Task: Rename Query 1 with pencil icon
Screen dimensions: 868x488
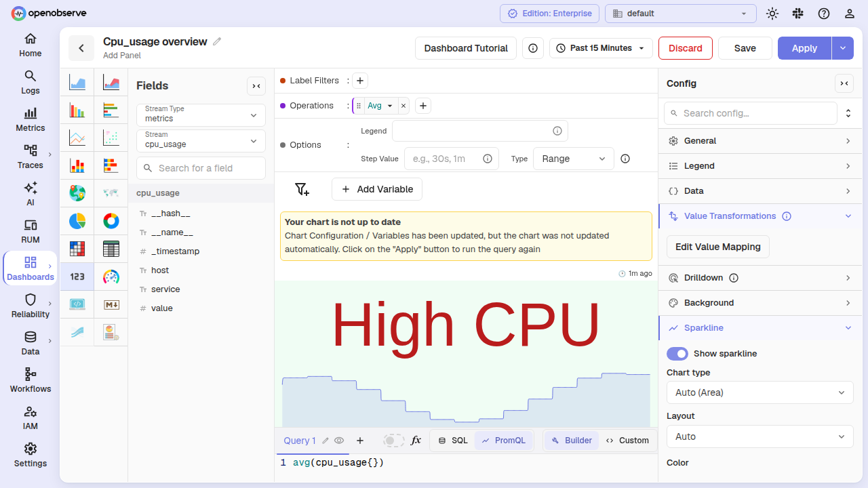Action: (325, 441)
